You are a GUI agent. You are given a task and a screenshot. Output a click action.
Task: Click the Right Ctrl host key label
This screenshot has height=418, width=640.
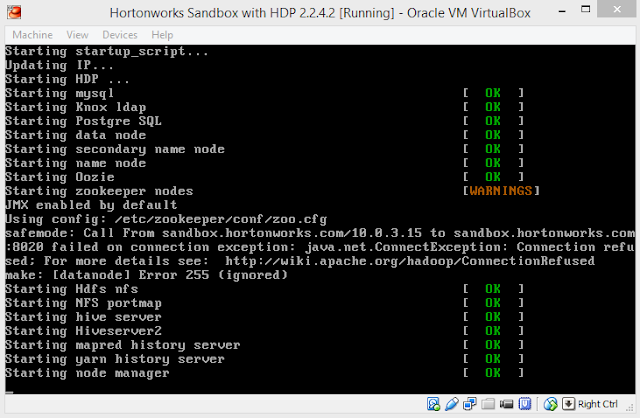point(598,404)
